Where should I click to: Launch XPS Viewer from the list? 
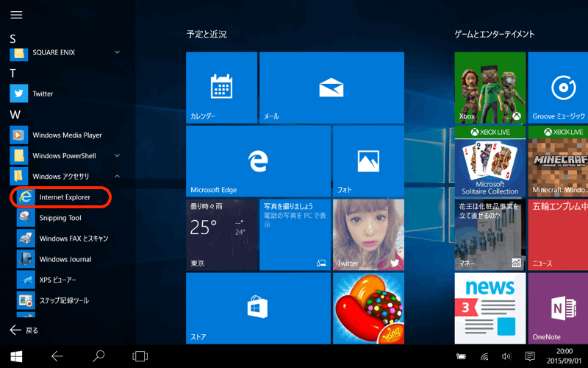(x=57, y=280)
